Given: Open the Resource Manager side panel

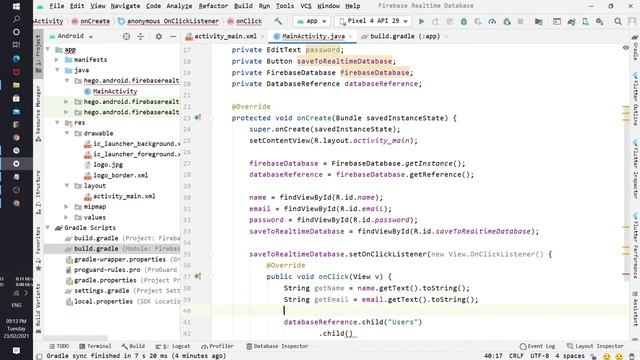Looking at the screenshot, I should click(x=38, y=113).
